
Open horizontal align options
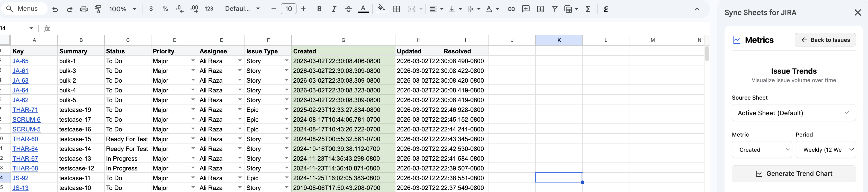[x=436, y=9]
